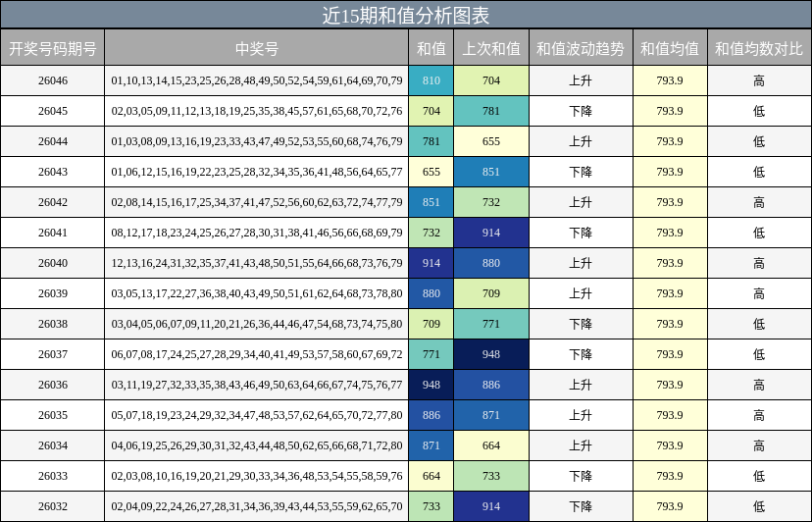Click 和值 cell 655 in row 26043
This screenshot has height=522, width=812.
(431, 172)
